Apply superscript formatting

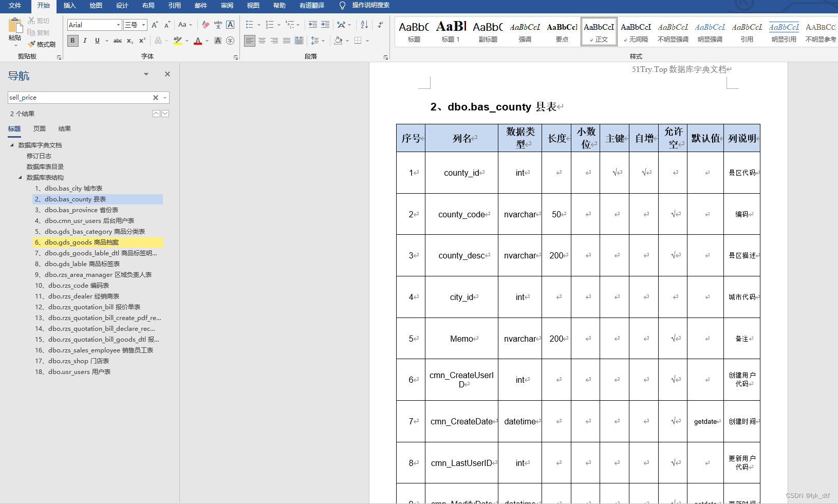click(x=142, y=41)
